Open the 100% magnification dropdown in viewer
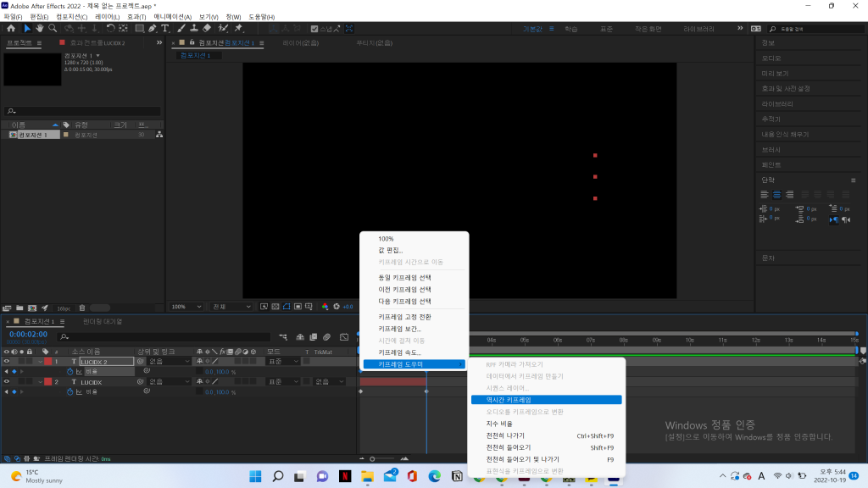 pyautogui.click(x=186, y=307)
